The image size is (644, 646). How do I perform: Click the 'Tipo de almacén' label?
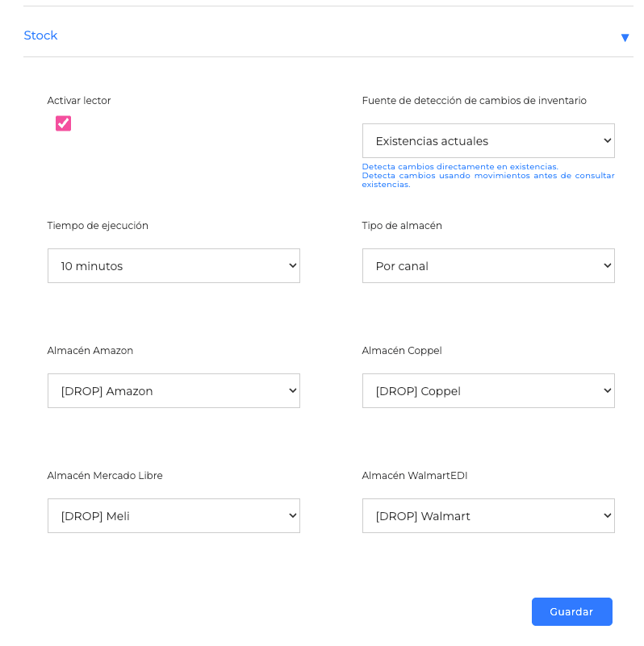pyautogui.click(x=402, y=226)
